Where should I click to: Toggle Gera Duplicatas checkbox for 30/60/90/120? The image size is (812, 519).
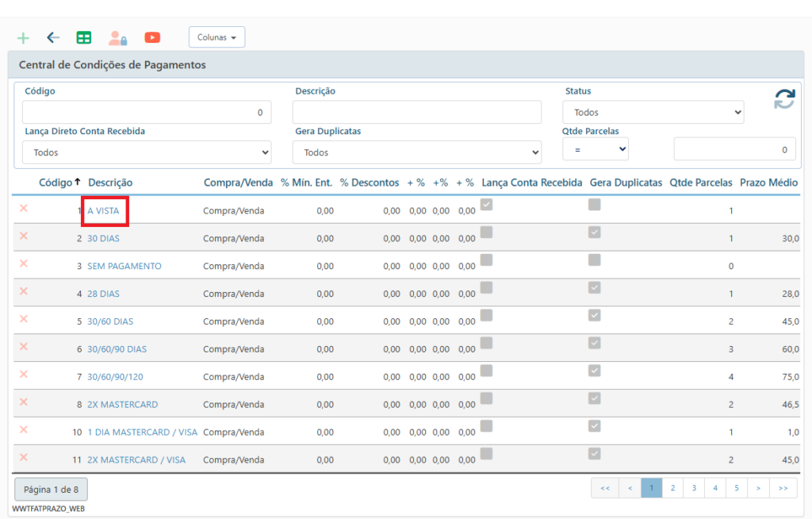pos(595,370)
